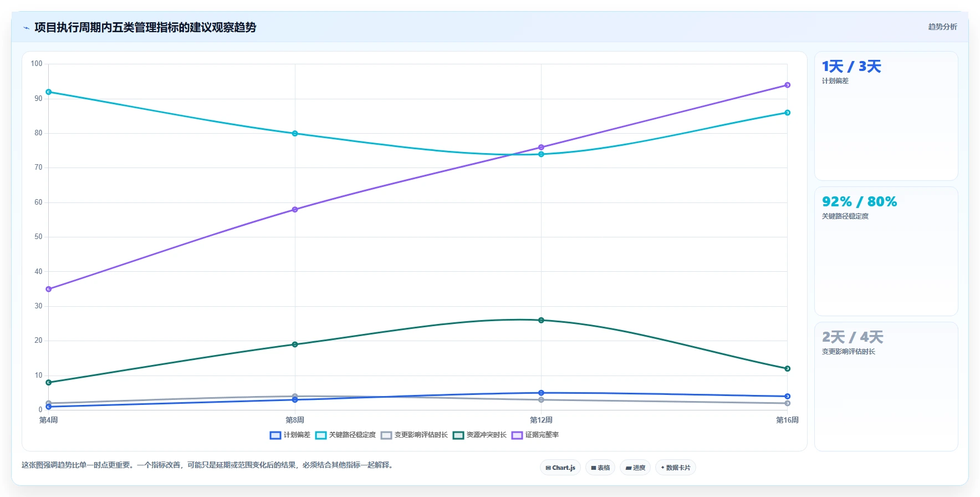The width and height of the screenshot is (980, 497).
Task: Click the 进度 tag button
Action: coord(635,468)
